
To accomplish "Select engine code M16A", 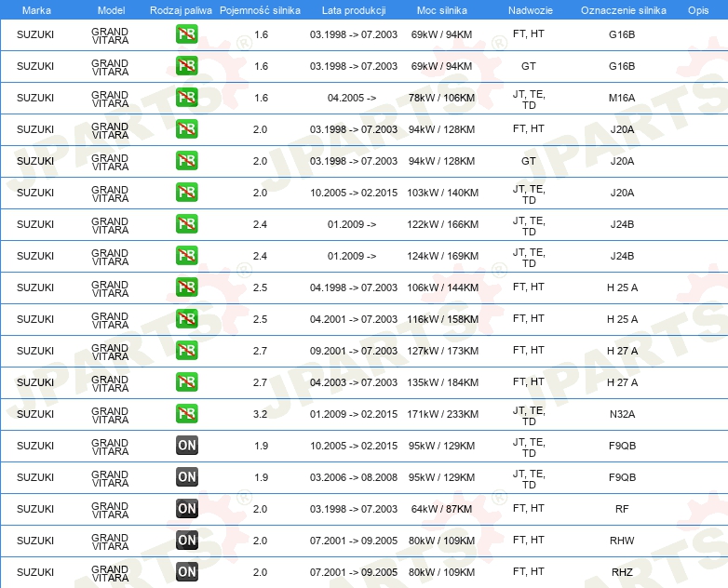I will pyautogui.click(x=622, y=98).
